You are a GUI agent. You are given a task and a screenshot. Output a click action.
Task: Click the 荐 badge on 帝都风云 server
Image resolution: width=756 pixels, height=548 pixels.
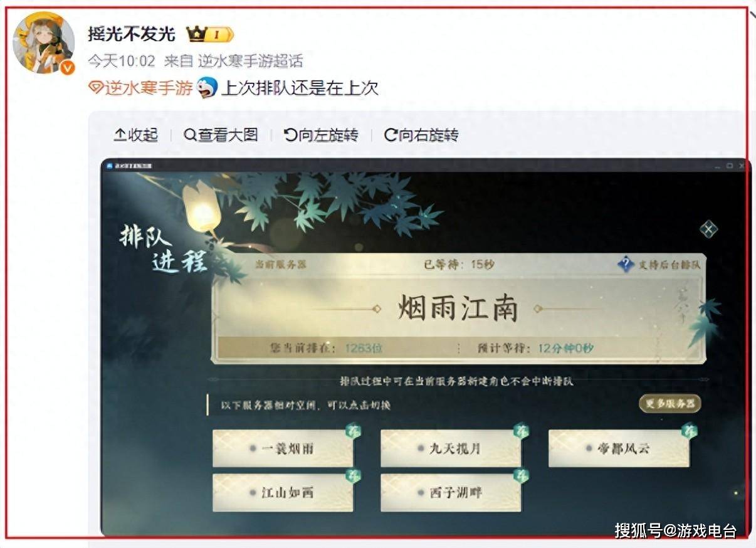pos(690,431)
